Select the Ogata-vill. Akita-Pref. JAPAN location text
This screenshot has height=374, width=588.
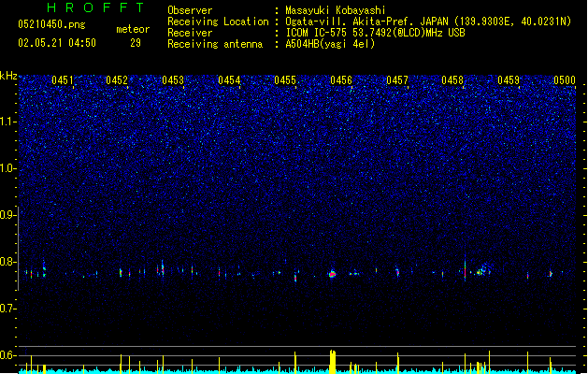428,22
